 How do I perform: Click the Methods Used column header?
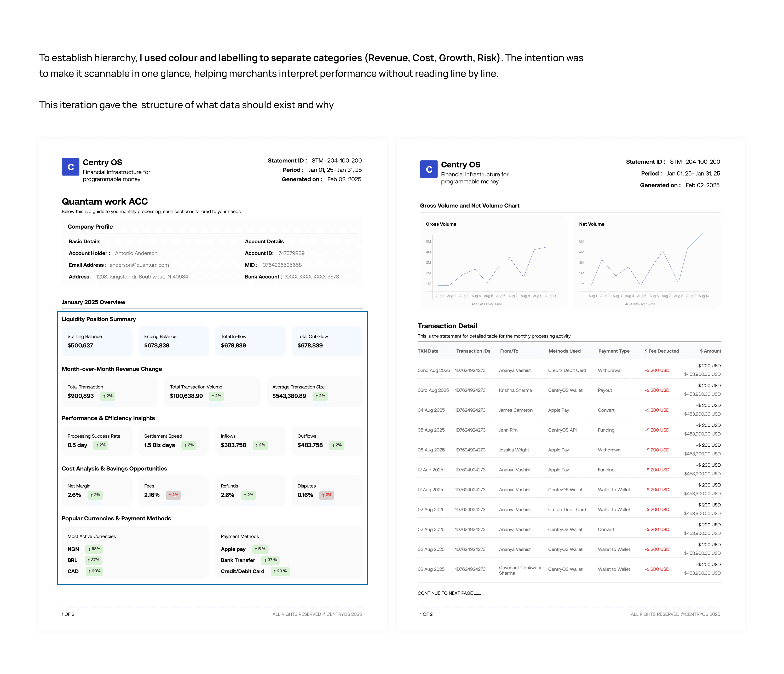coord(564,351)
